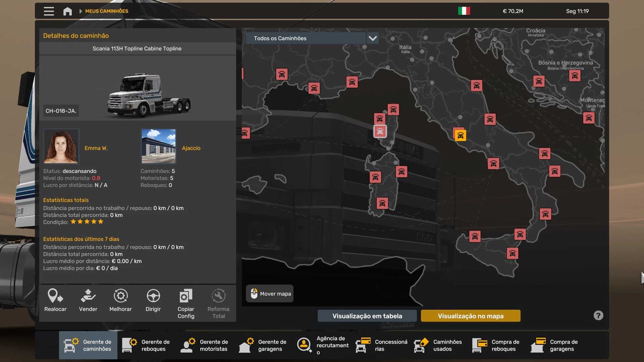This screenshot has height=362, width=644.
Task: Switch to Visualização no mapa
Action: pyautogui.click(x=470, y=316)
